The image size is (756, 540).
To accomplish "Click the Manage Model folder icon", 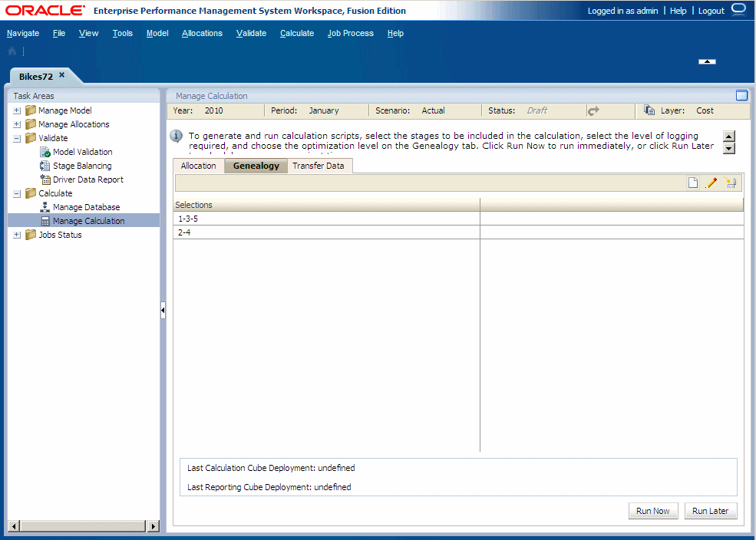I will tap(31, 110).
